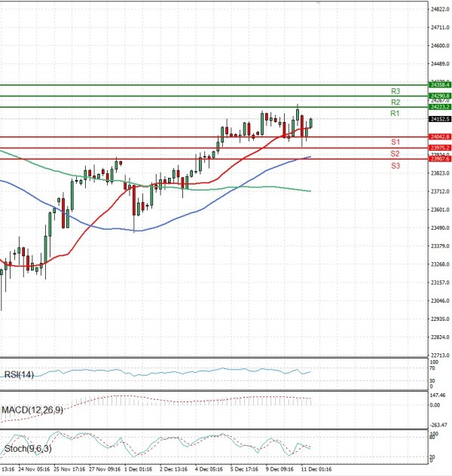Click the 24822.0 price axis label
The image size is (452, 476).
[x=439, y=9]
